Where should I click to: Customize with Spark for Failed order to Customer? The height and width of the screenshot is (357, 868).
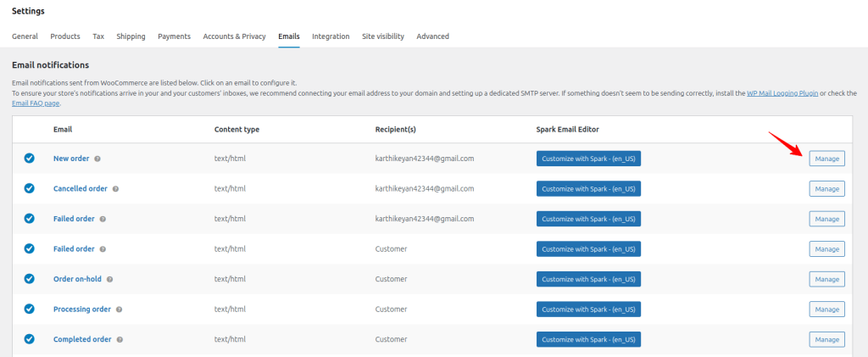(x=588, y=249)
